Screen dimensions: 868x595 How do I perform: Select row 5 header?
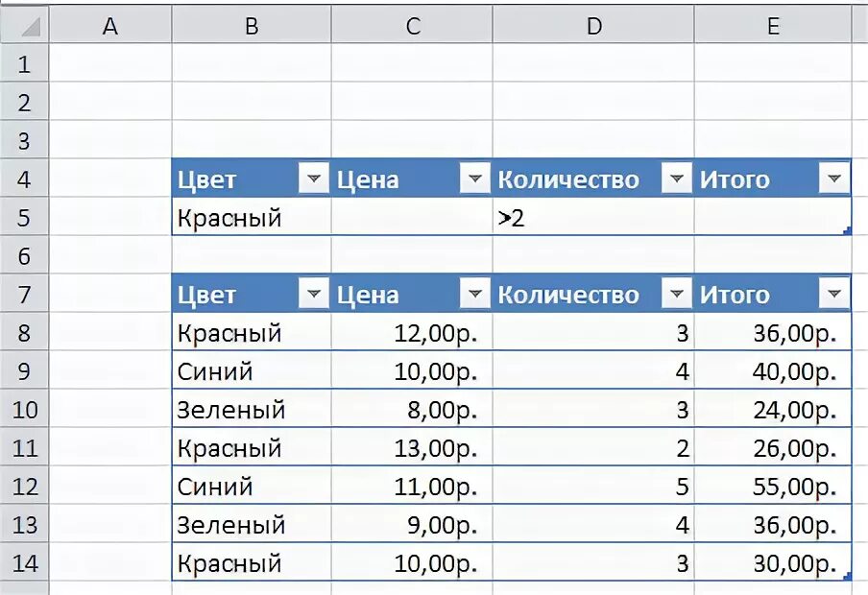tap(24, 217)
